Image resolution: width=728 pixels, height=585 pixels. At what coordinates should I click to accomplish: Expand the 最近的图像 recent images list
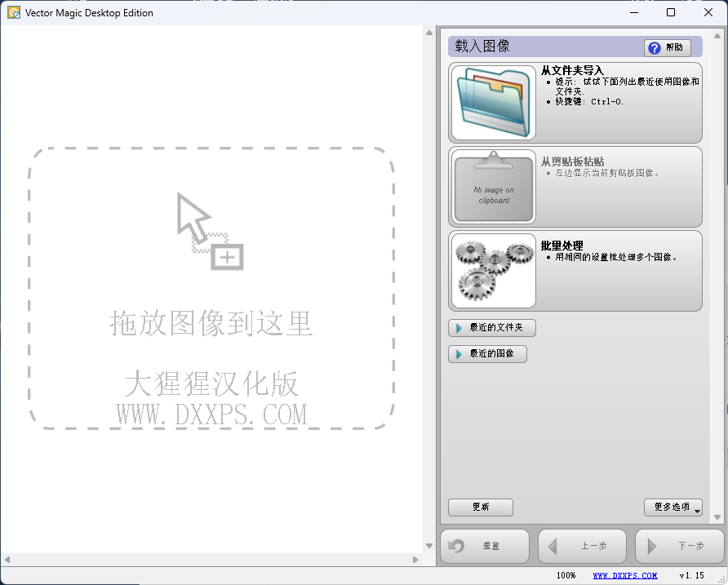click(x=487, y=354)
